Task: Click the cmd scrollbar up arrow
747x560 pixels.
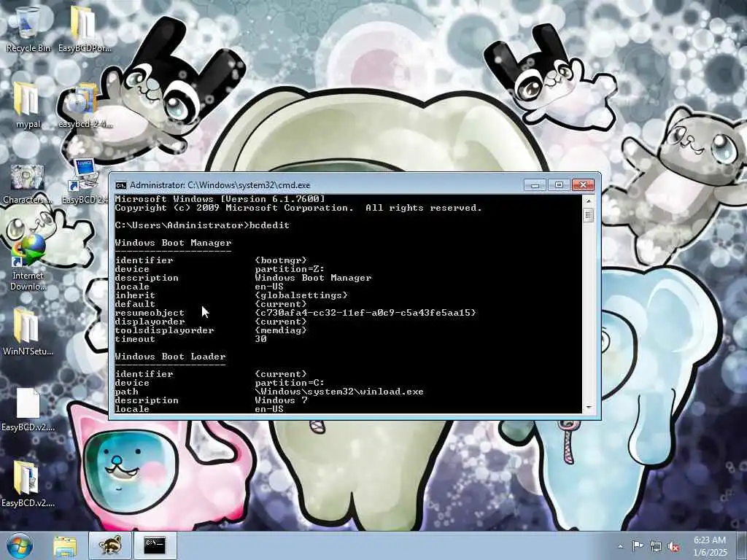Action: coord(589,201)
